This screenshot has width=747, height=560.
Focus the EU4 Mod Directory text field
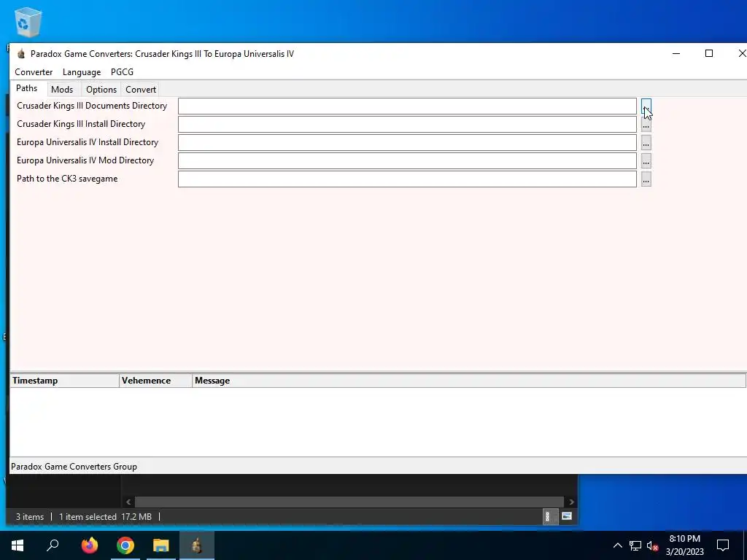coord(407,160)
